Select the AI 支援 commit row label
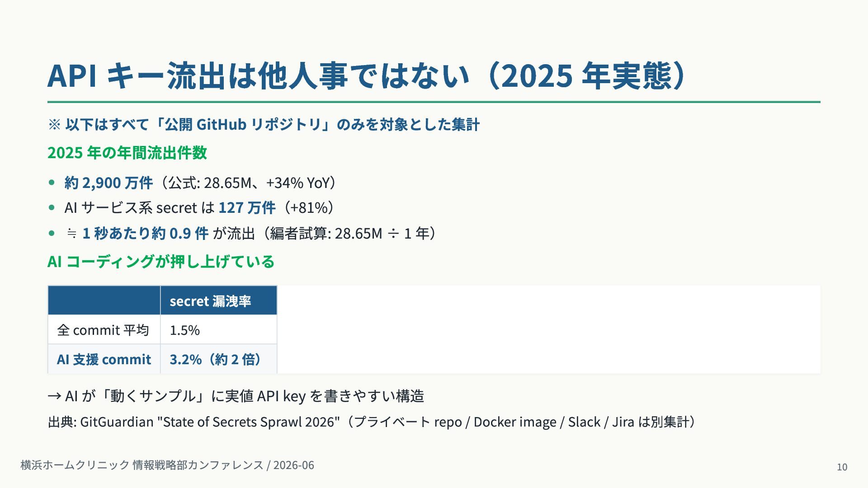Screen dimensions: 868x488 tap(104, 359)
